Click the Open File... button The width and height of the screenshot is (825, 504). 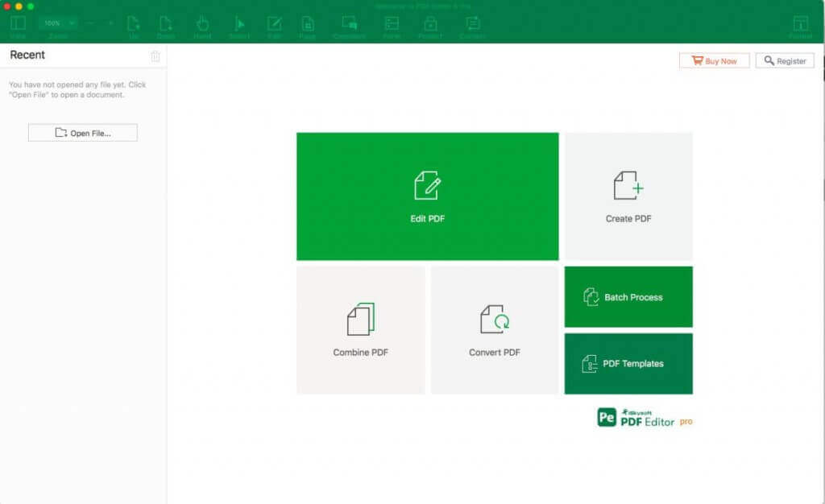[x=83, y=133]
